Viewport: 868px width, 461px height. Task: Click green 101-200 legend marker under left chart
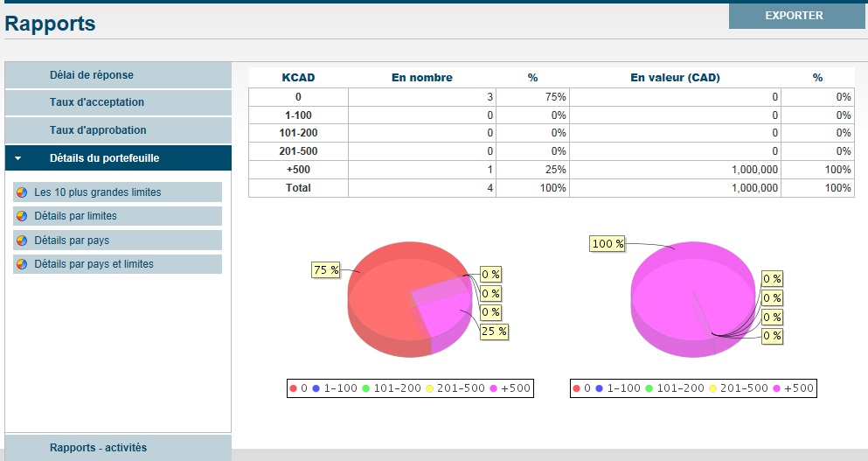(366, 388)
